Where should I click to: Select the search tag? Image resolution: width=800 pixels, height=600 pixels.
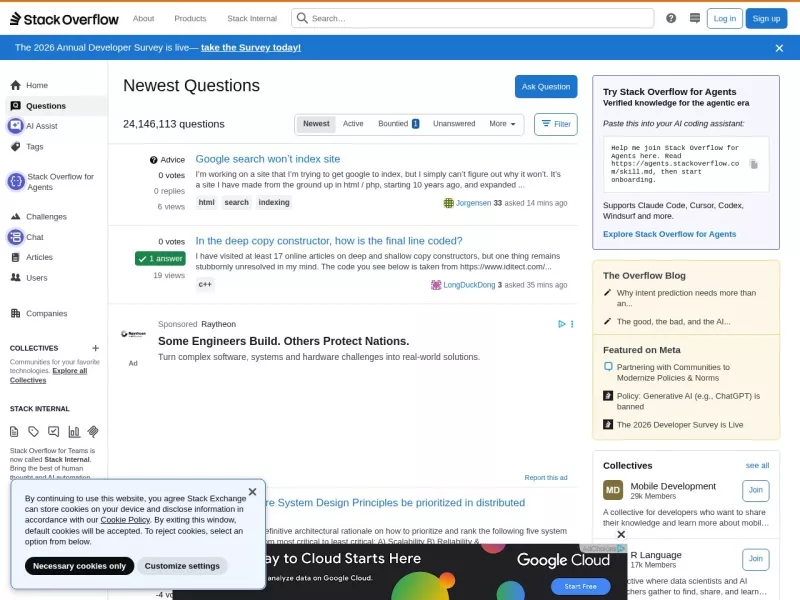[x=237, y=203]
